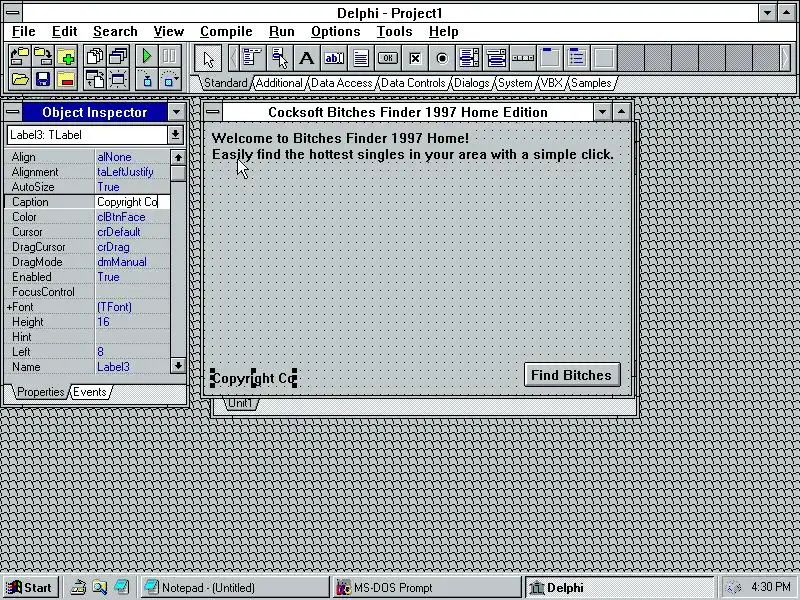Click the Alignment value taLeftJustify
Image resolution: width=800 pixels, height=600 pixels.
[x=132, y=172]
